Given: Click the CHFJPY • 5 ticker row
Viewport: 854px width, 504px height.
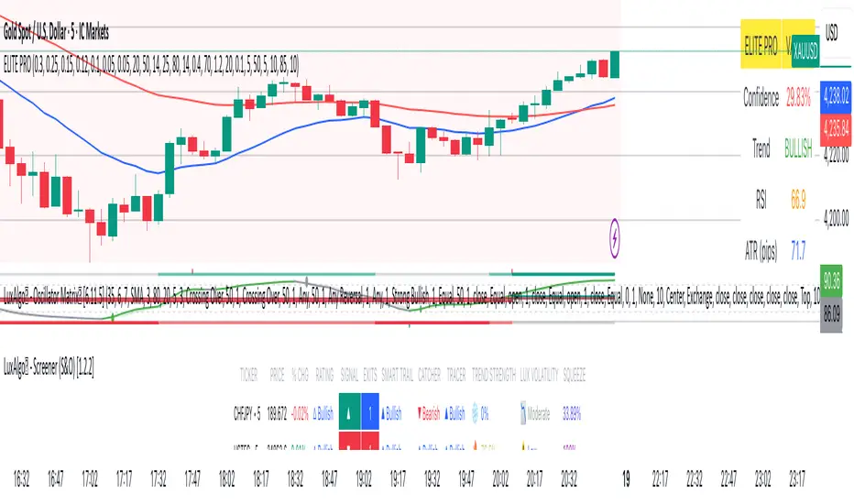Looking at the screenshot, I should click(246, 414).
